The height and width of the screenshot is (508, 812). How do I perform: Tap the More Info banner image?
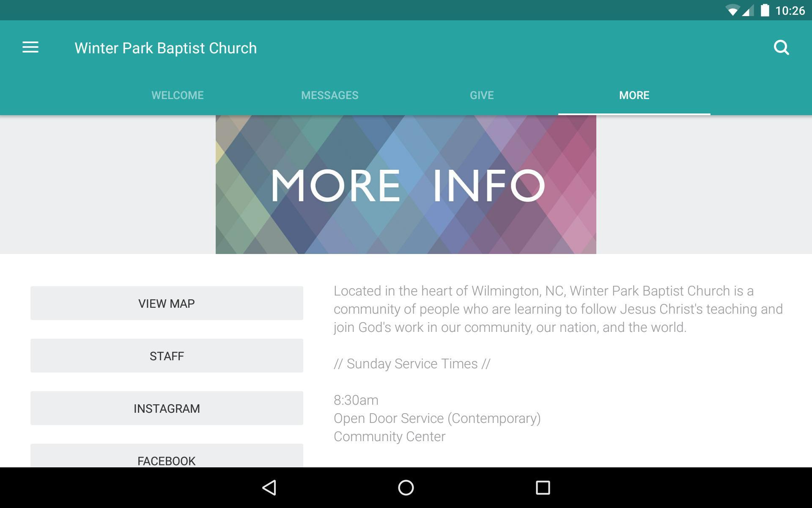(x=406, y=185)
